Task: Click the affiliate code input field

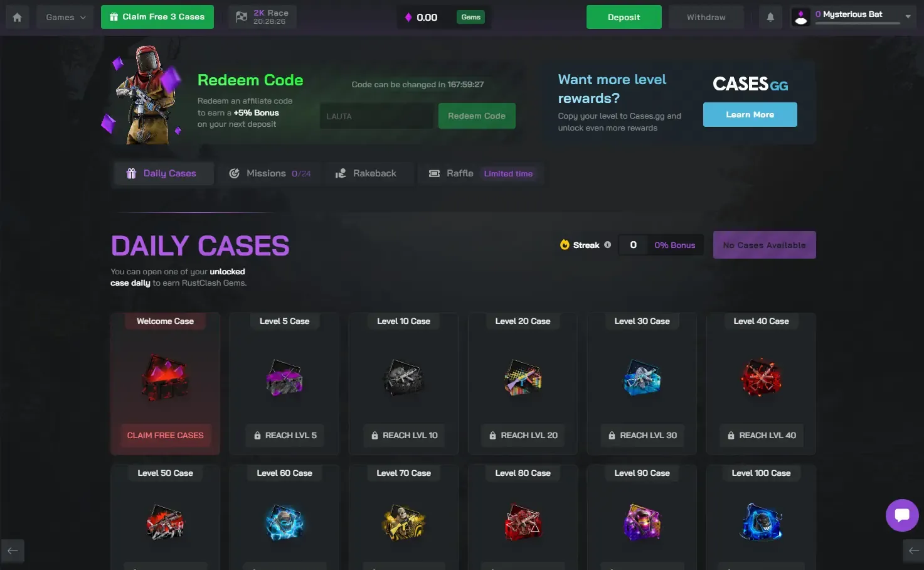Action: (376, 116)
